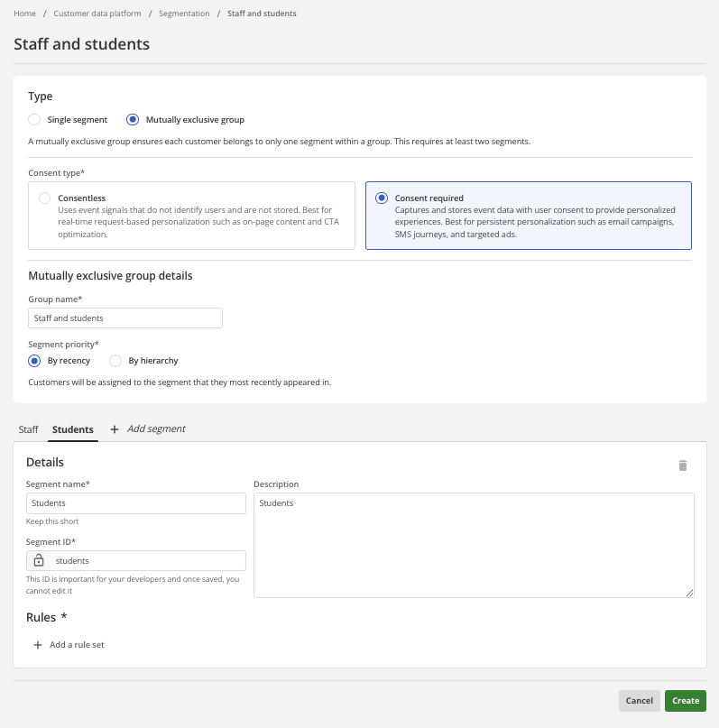This screenshot has height=728, width=719.
Task: Click the plus icon beside Add a rule set
Action: 38,645
